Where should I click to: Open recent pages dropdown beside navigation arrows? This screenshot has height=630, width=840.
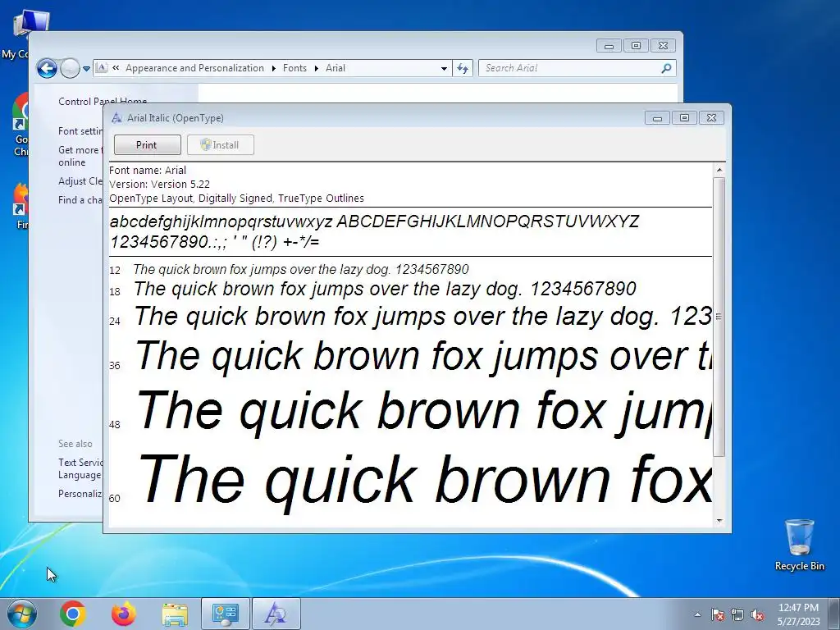click(86, 69)
